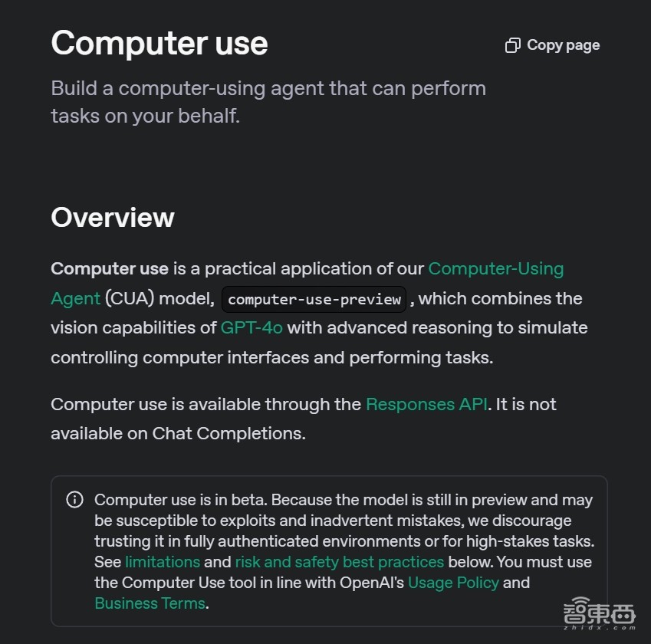This screenshot has height=644, width=651.
Task: Visit the Usage Policy link
Action: [x=452, y=583]
